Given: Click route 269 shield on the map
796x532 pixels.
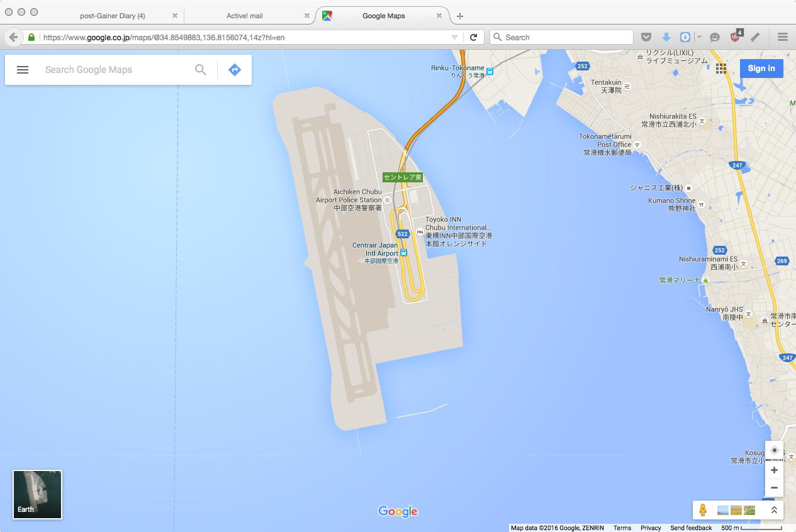Looking at the screenshot, I should click(x=782, y=261).
